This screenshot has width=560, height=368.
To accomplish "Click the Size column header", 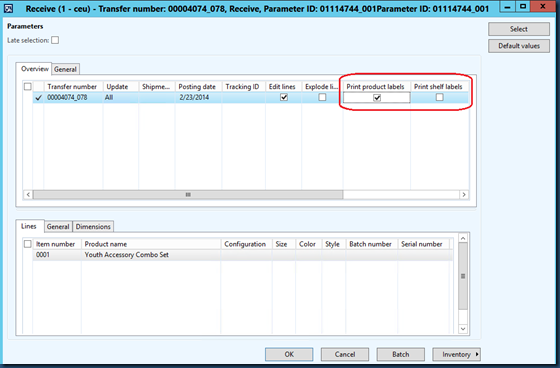I will click(284, 244).
